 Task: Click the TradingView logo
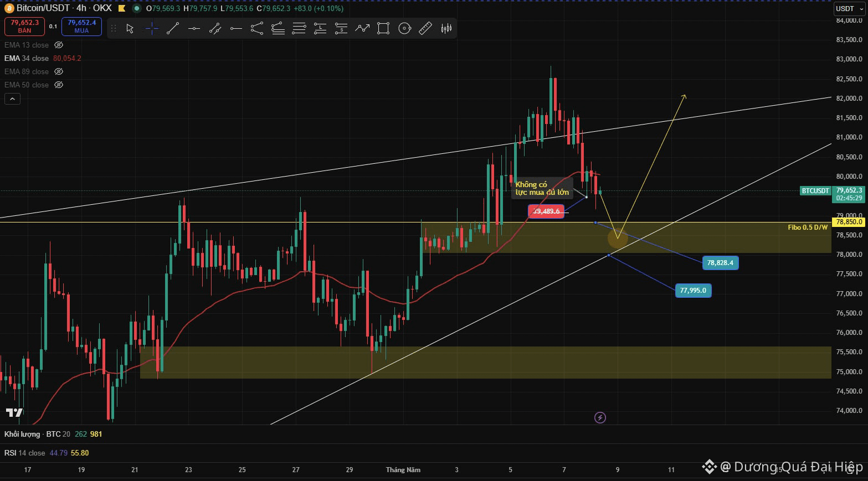14,412
